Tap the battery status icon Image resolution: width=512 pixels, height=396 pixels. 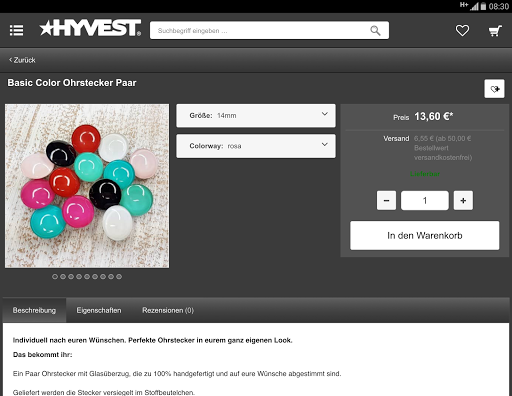point(483,6)
